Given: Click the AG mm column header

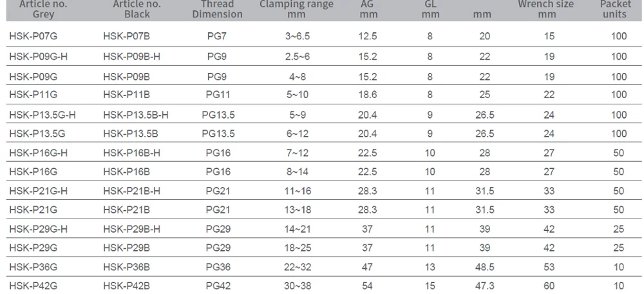Looking at the screenshot, I should coord(366,9).
